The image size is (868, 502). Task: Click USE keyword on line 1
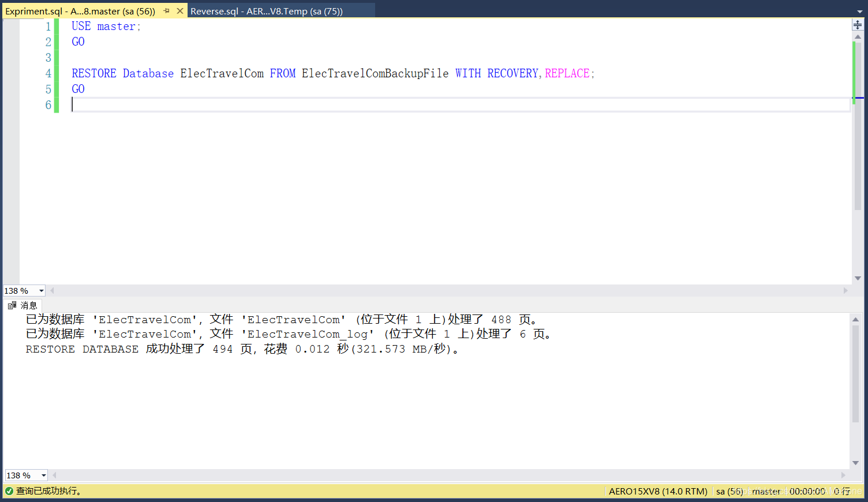pyautogui.click(x=81, y=26)
